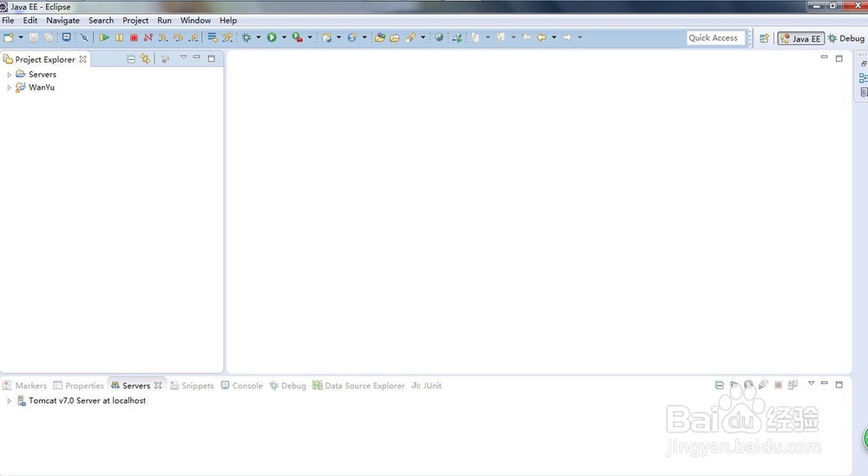
Task: Click the yellow Suspend icon
Action: pyautogui.click(x=119, y=37)
